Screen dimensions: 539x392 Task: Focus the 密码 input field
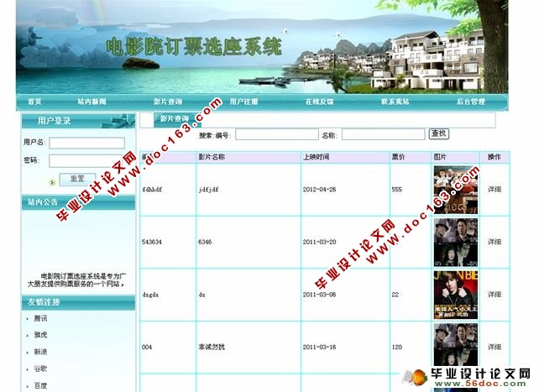(86, 161)
